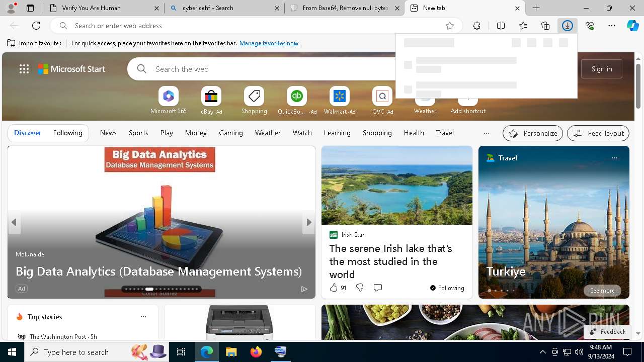Click Import favorites
The image size is (644, 362).
pyautogui.click(x=34, y=43)
